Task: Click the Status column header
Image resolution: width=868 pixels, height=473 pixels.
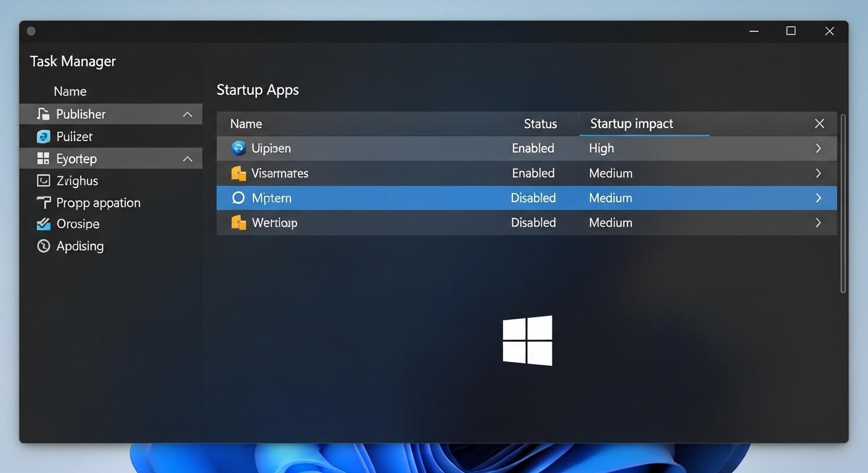Action: [x=540, y=123]
